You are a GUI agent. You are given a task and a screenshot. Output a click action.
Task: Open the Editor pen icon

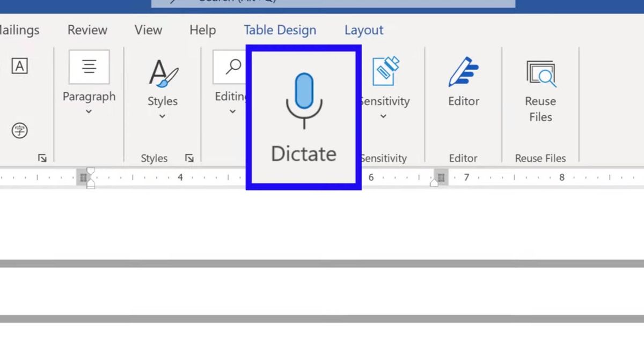(464, 72)
